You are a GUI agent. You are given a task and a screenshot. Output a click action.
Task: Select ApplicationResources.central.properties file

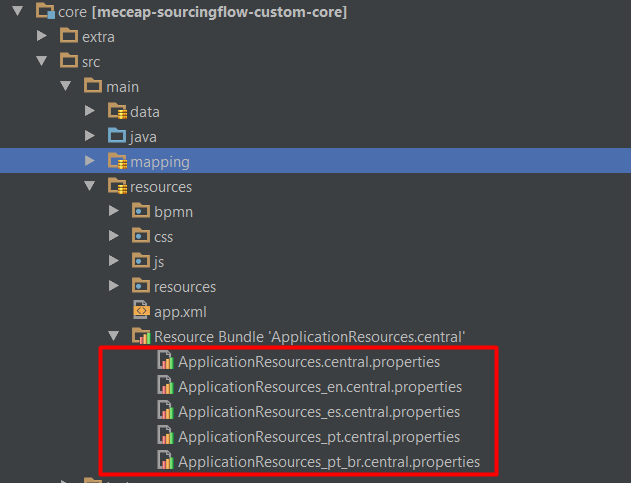tap(309, 362)
